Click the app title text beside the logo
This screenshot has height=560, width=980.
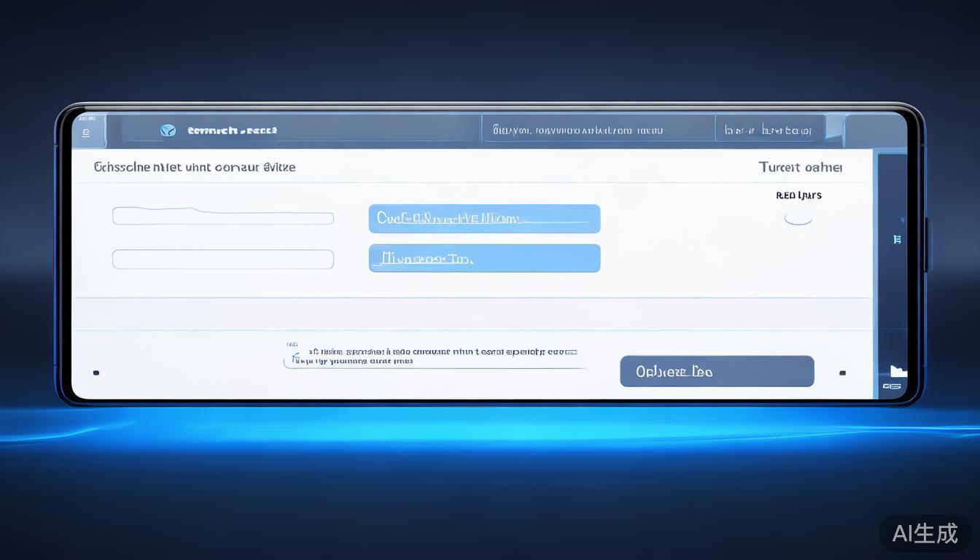pos(232,131)
